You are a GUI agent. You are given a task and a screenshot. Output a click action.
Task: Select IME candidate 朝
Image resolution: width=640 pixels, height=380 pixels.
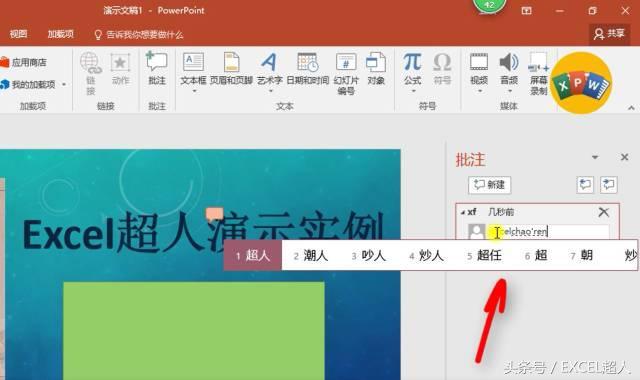pos(581,256)
